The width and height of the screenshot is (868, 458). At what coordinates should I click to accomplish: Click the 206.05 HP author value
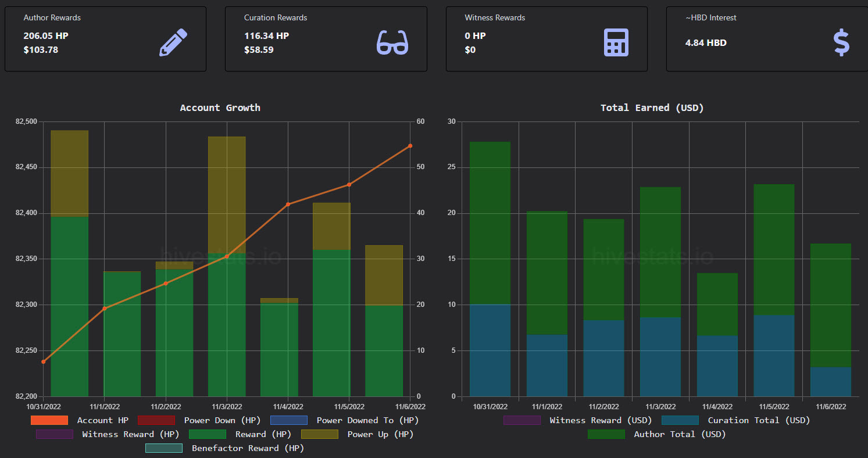[46, 35]
